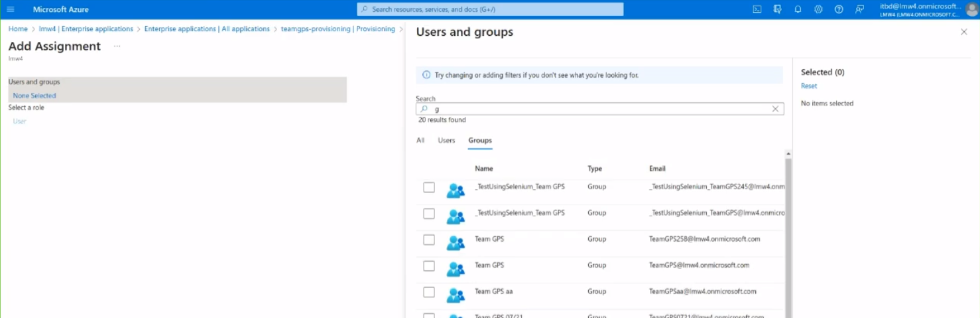Select the checkbox for the TeamGPS@lmw4.onmicrosoft.com group
980x318 pixels.
pyautogui.click(x=429, y=266)
